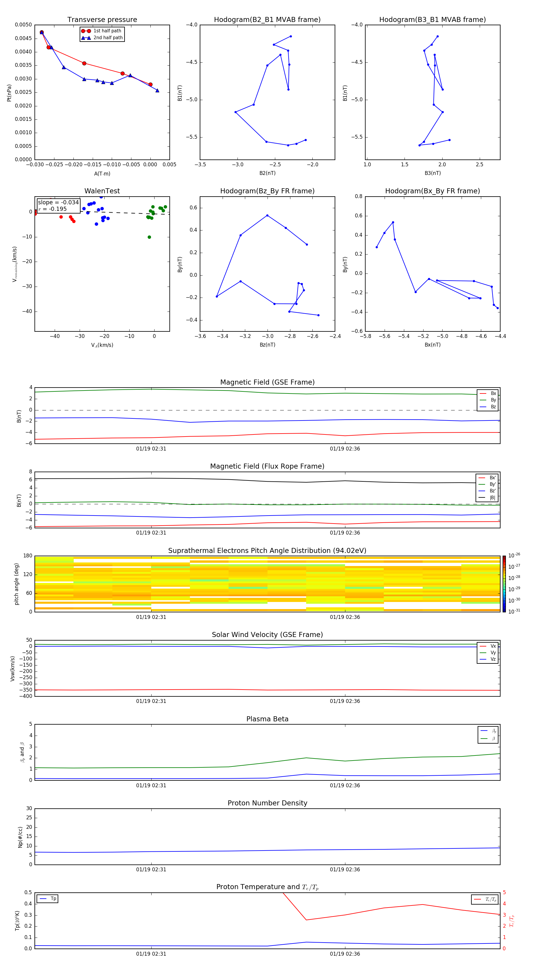
Task: Select the β entry in Plasma Beta legend
Action: click(488, 739)
